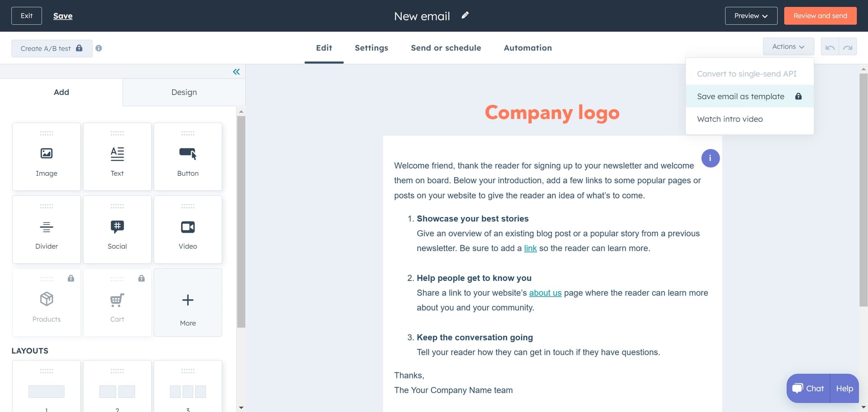Open the 'about us' hyperlink
This screenshot has height=412, width=868.
click(545, 293)
